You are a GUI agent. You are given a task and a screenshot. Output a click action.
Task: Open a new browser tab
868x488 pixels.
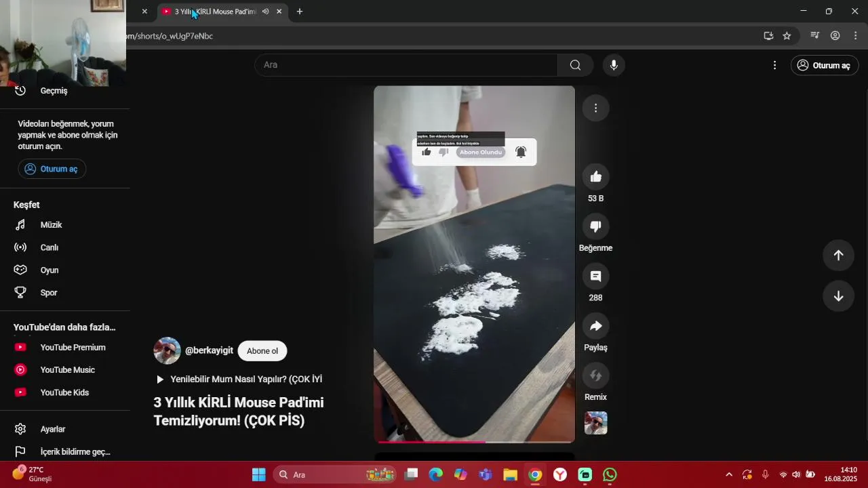300,12
